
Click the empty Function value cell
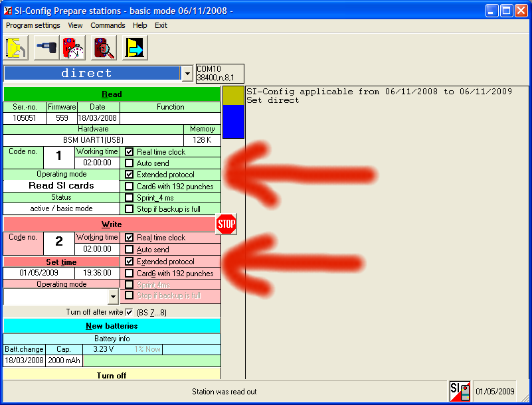click(170, 118)
